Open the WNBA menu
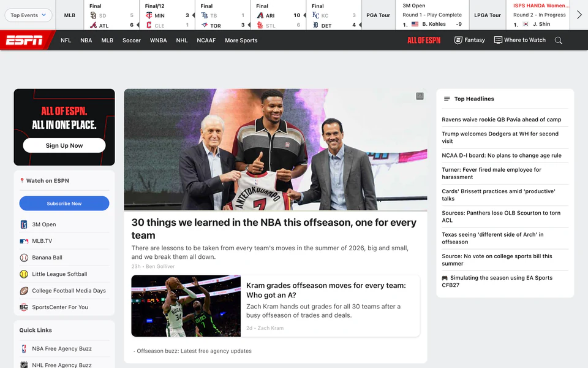588x368 pixels. (158, 40)
